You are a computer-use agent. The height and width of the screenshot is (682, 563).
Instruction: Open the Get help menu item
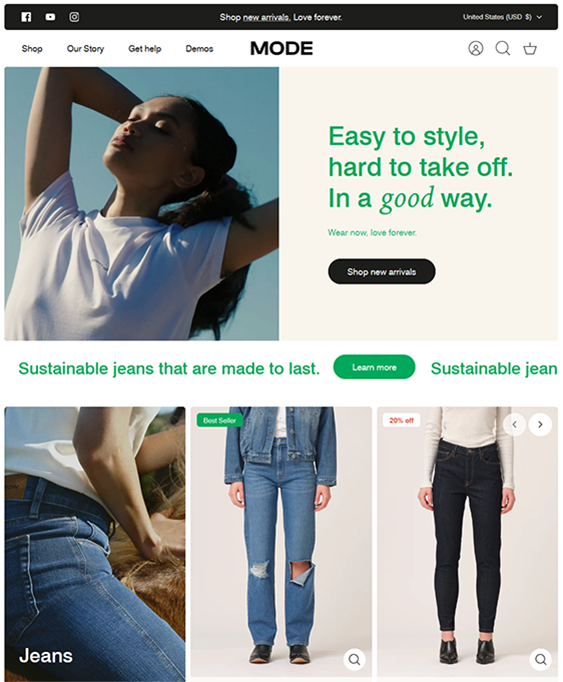click(145, 49)
